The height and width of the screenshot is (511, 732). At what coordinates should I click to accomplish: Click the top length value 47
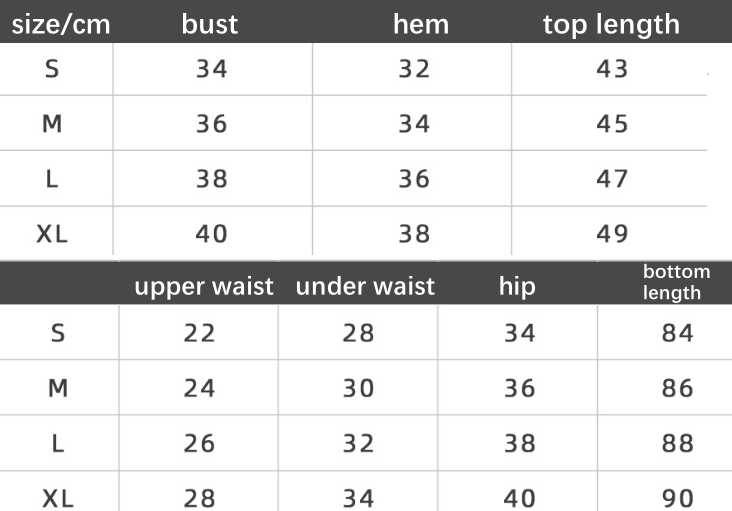(x=612, y=179)
